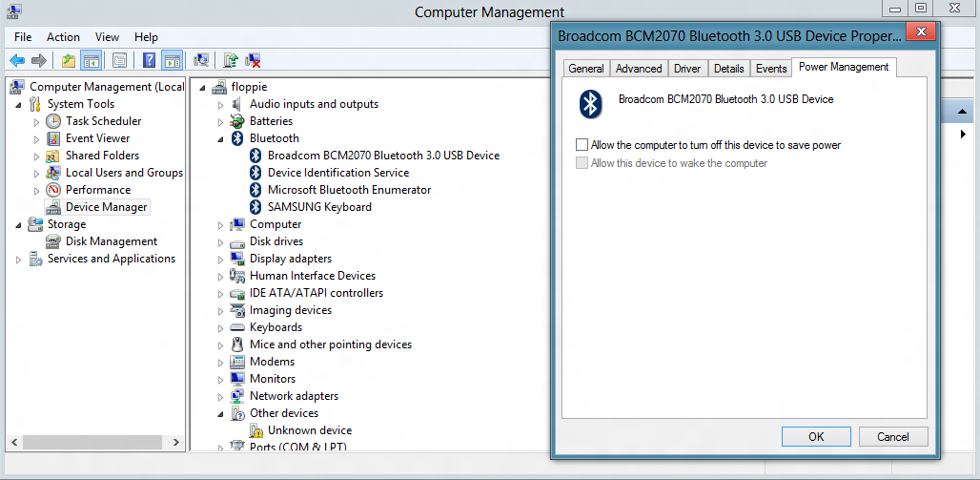
Task: Collapse the System Tools node
Action: pyautogui.click(x=19, y=105)
